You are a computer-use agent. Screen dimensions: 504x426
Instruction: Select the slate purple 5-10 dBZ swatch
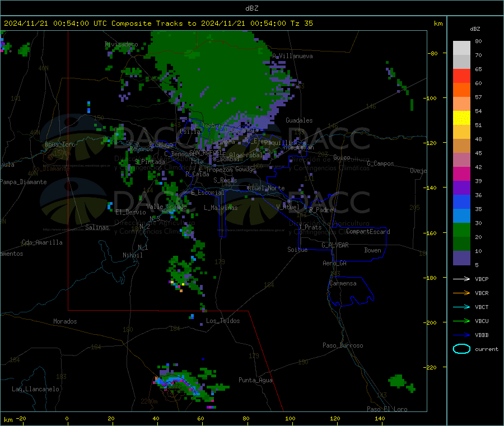point(461,258)
